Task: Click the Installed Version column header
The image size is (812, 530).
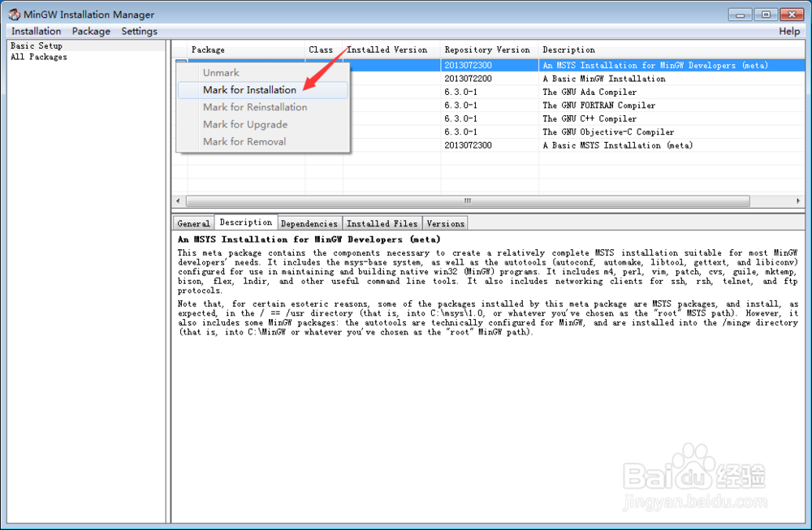Action: pos(391,50)
